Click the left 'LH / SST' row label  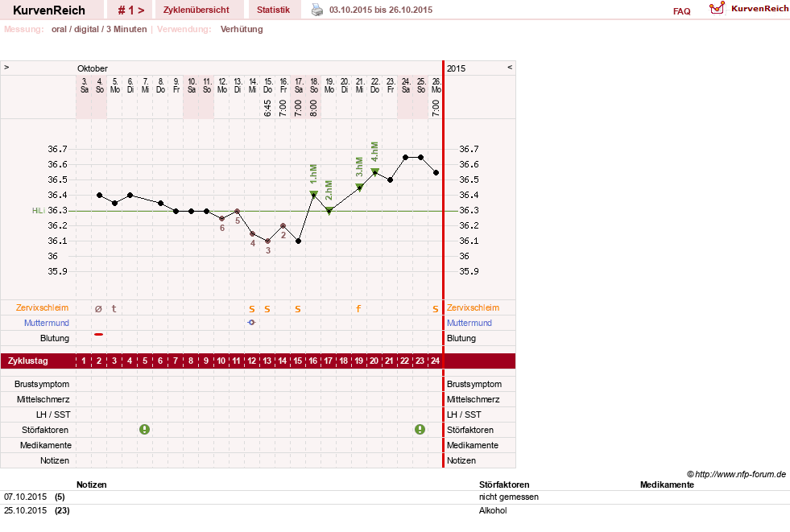[x=53, y=414]
